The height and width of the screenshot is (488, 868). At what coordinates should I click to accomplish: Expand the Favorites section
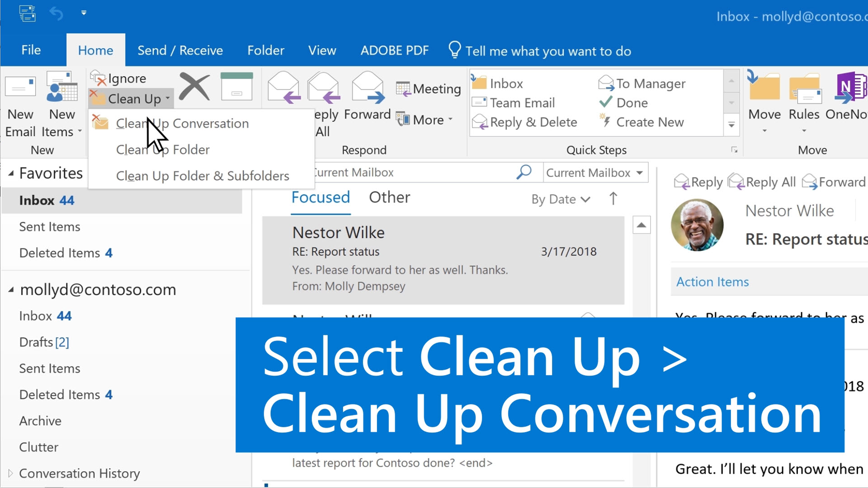[11, 173]
